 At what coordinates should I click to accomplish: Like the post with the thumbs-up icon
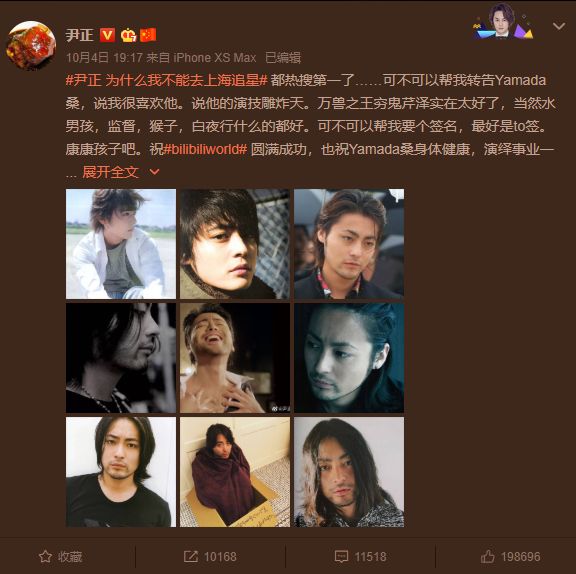(x=510, y=557)
